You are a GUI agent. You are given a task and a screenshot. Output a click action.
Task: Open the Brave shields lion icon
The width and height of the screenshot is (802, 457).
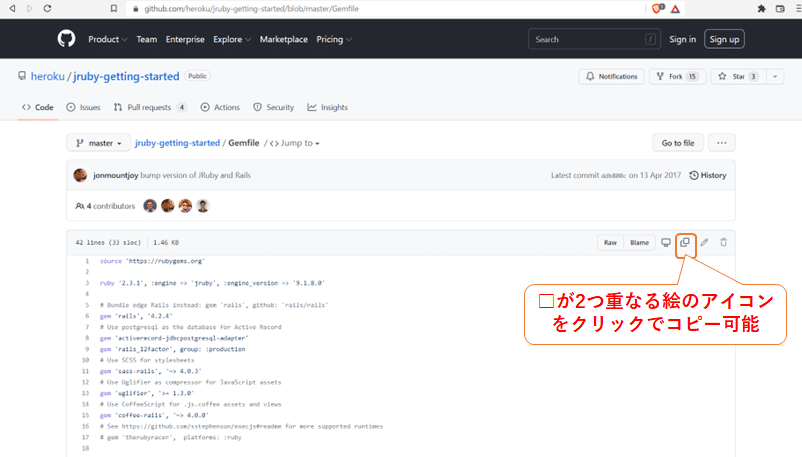tap(658, 8)
